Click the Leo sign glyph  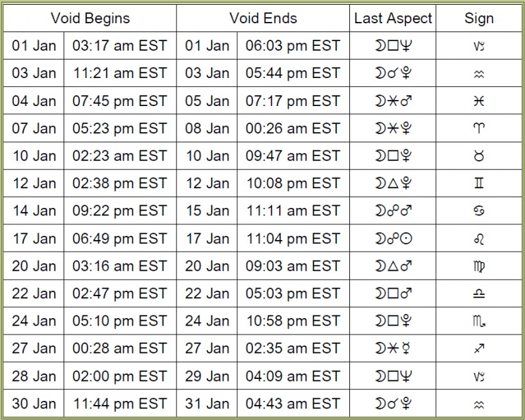click(x=479, y=239)
